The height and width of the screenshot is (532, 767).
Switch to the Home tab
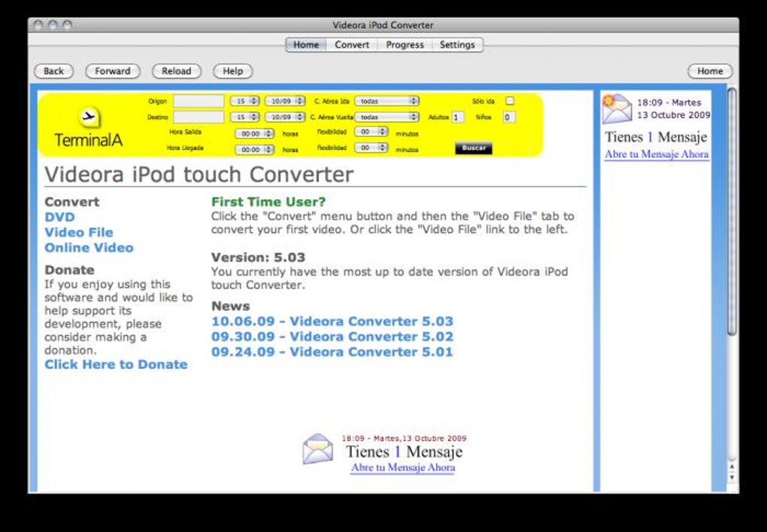coord(306,44)
